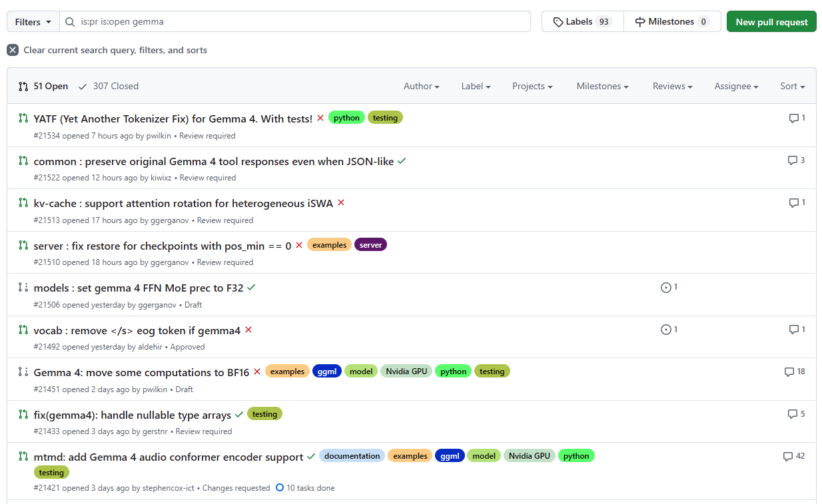This screenshot has height=504, width=822.
Task: Open Milestones page button in header
Action: pos(672,21)
